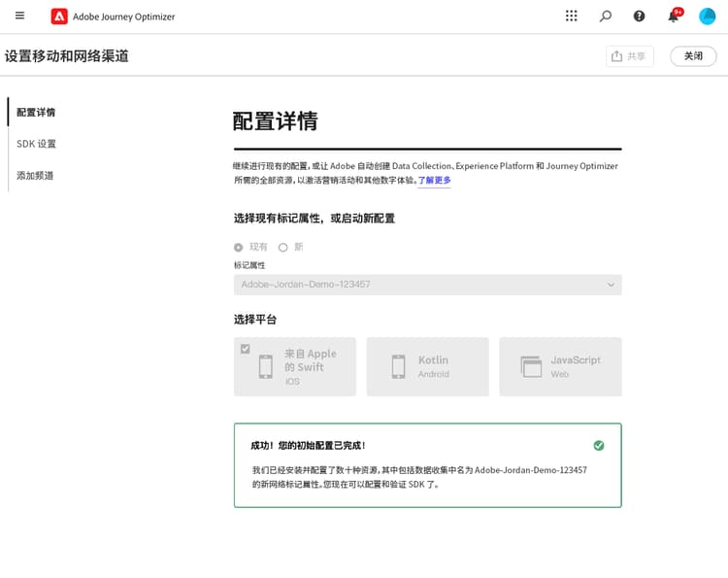Go to 添加频道 step
Image resolution: width=728 pixels, height=578 pixels.
pos(35,175)
